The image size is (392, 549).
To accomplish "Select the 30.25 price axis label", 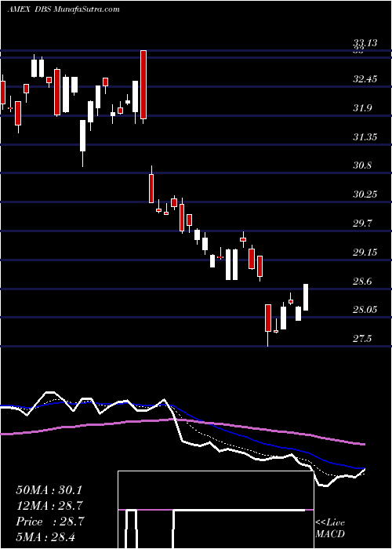I will click(365, 195).
